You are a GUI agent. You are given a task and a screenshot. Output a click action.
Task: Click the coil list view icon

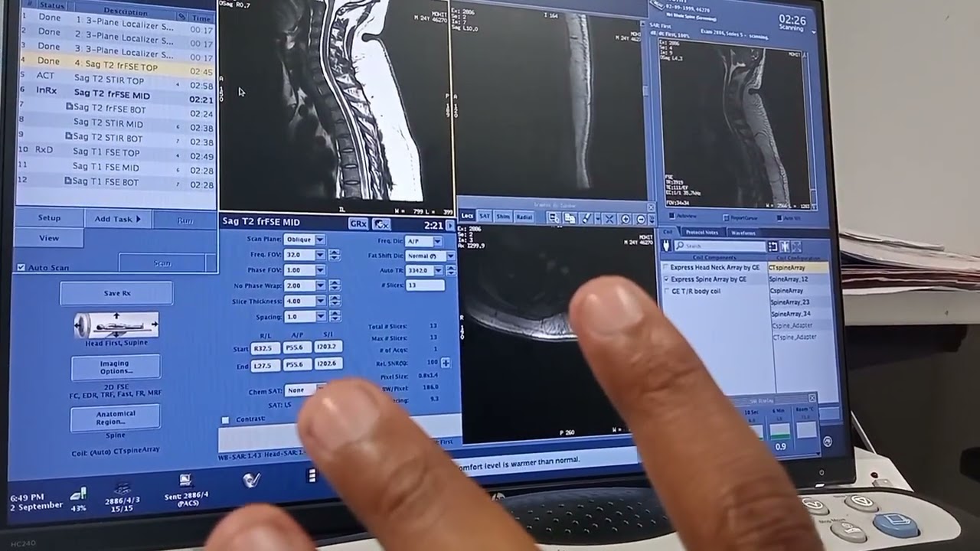(x=773, y=246)
